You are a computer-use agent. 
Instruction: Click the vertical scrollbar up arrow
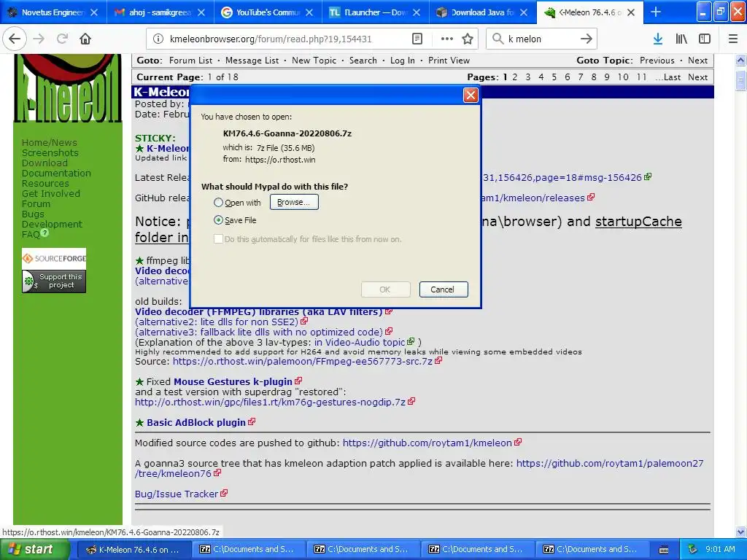[740, 61]
